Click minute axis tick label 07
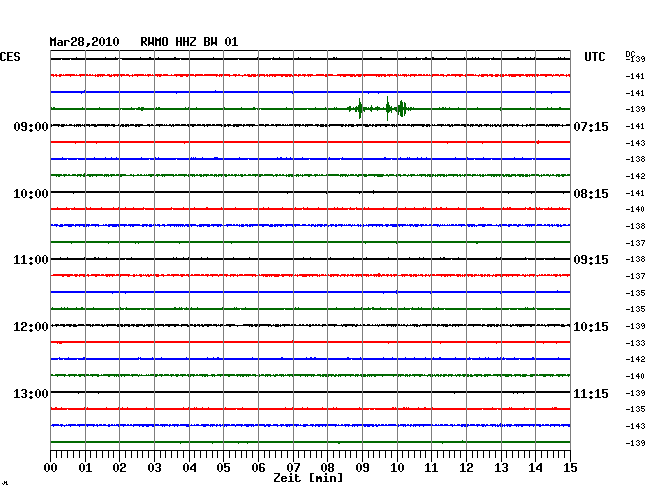The image size is (650, 494). (x=293, y=467)
